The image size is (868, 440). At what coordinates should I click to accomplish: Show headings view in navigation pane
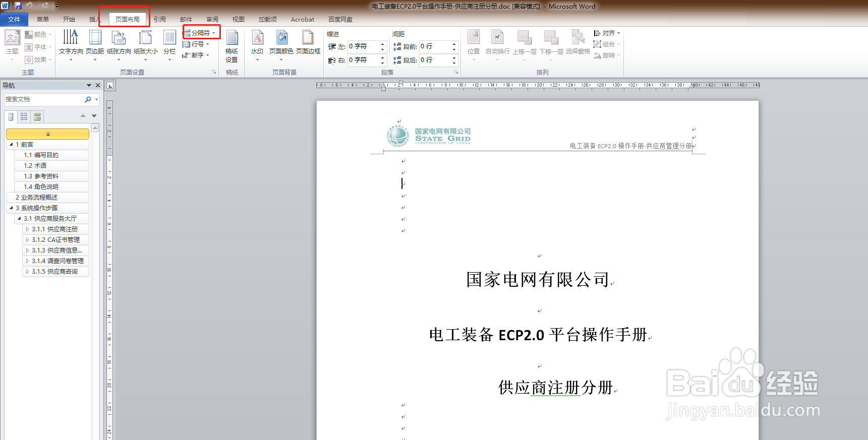(11, 116)
